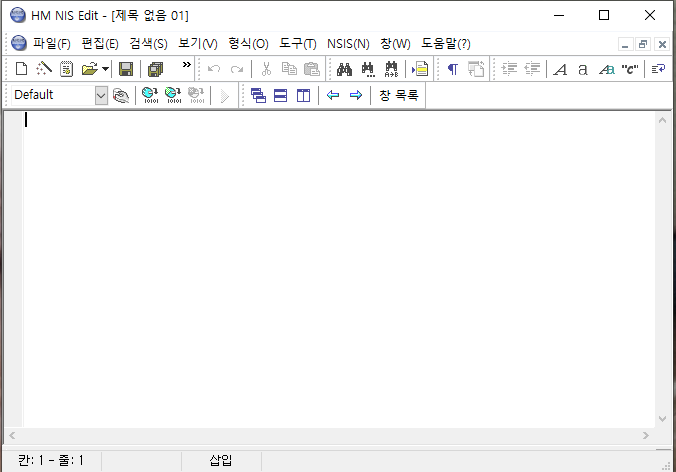Screen dimensions: 676x472
Task: Go to line number icon
Action: (x=420, y=69)
